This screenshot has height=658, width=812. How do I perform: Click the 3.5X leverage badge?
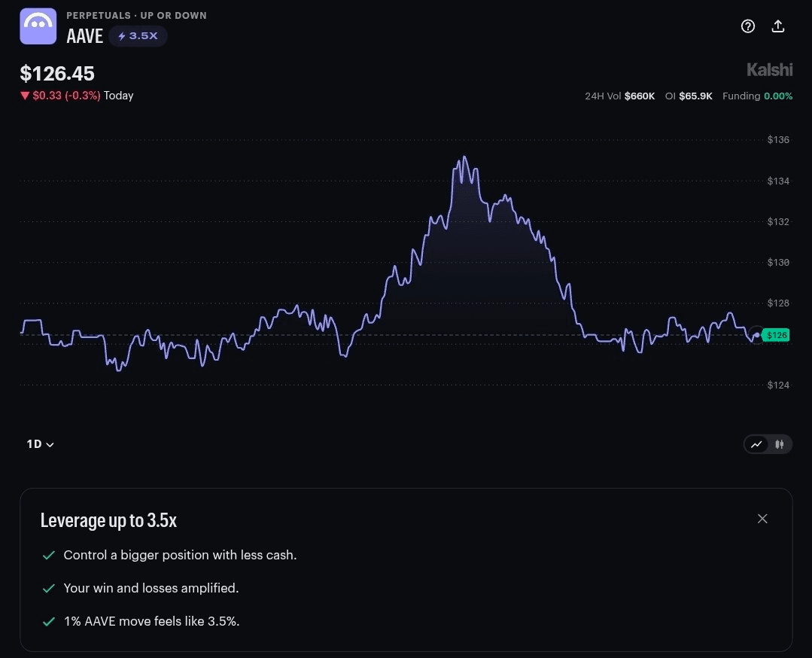click(138, 35)
